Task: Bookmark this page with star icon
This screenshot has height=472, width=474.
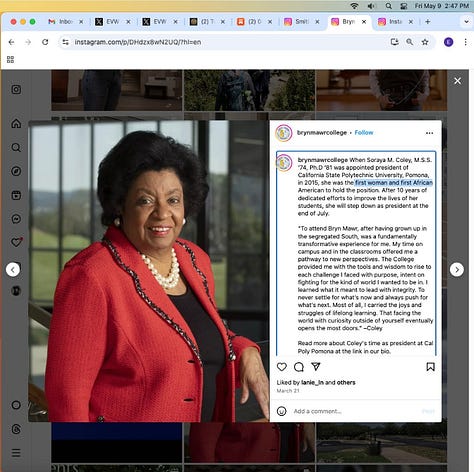Action: pyautogui.click(x=425, y=42)
